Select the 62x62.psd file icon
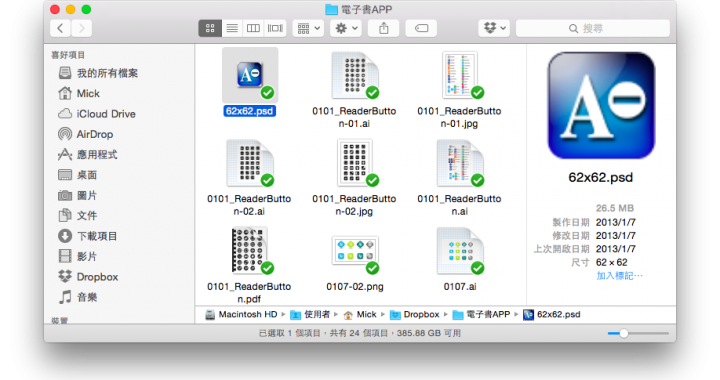The image size is (720, 380). pos(250,75)
